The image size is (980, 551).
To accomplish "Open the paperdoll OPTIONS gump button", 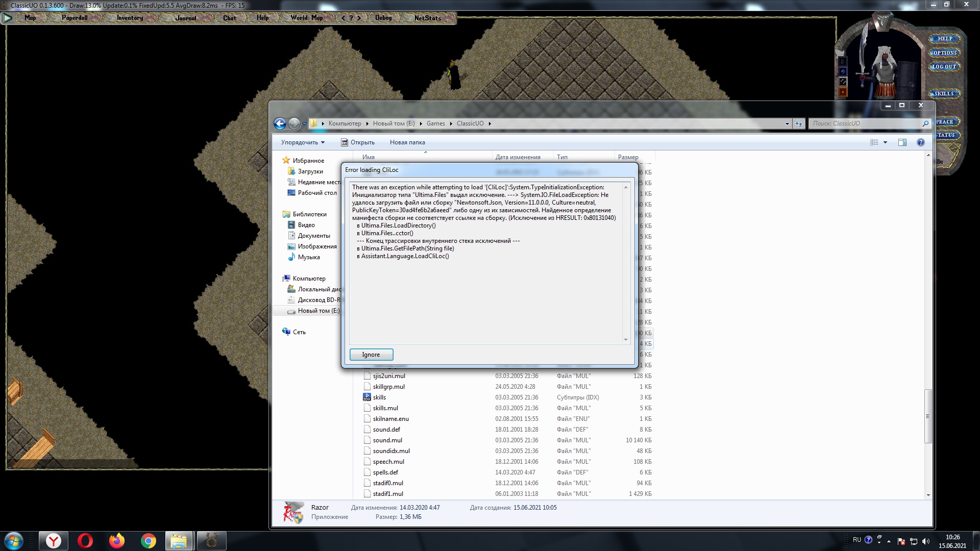I will (945, 53).
